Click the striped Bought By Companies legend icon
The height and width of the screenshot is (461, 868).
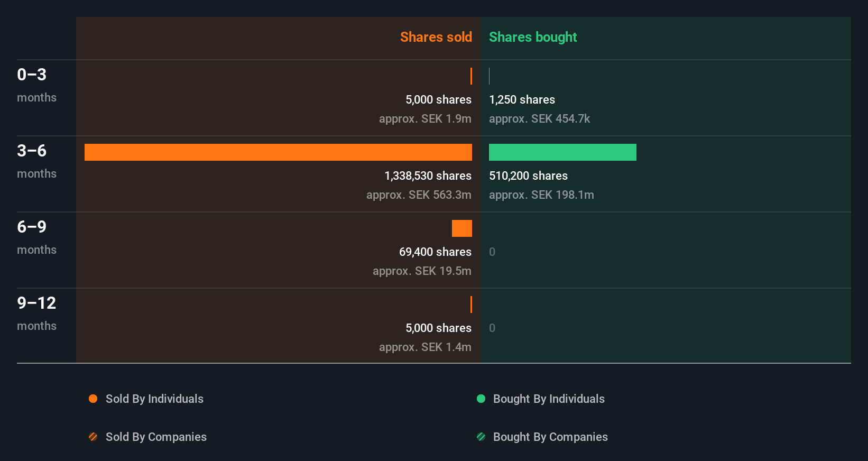point(481,437)
